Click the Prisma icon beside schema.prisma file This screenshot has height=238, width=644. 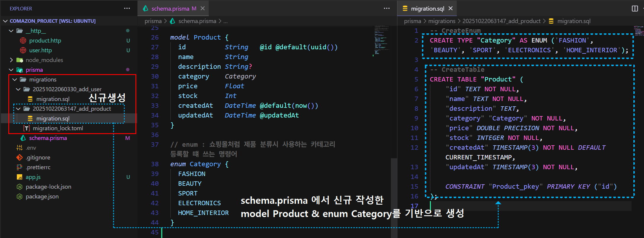[23, 138]
